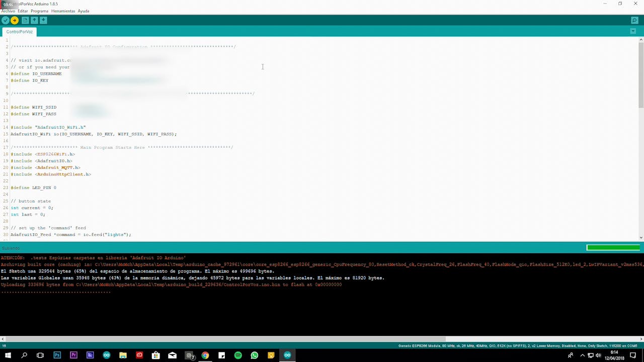
Task: Click the "int last = 0;" line
Action: (x=28, y=215)
